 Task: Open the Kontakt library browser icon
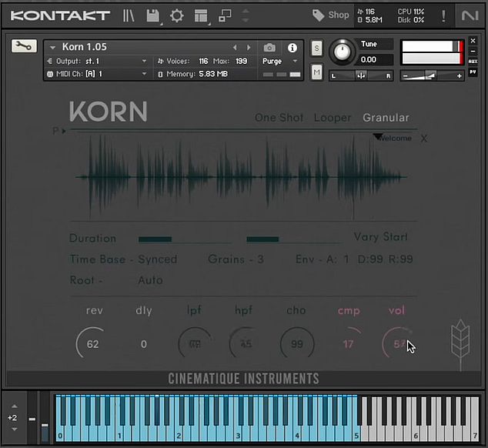point(129,15)
